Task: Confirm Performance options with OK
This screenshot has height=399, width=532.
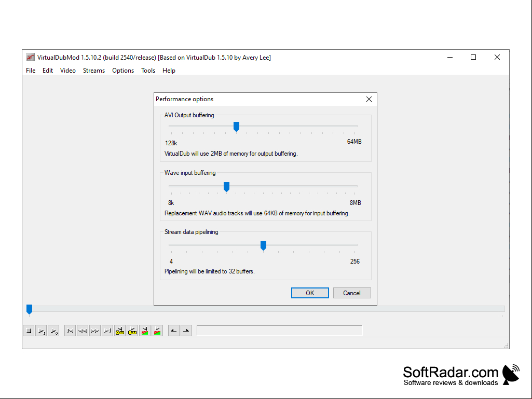Action: click(x=310, y=293)
